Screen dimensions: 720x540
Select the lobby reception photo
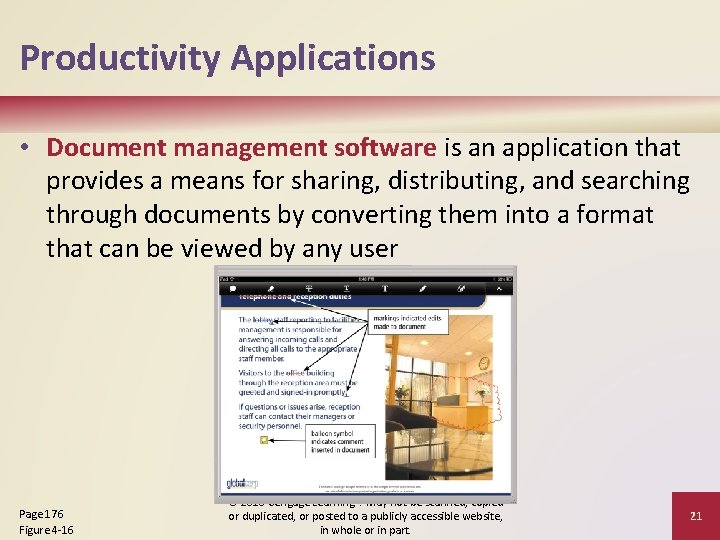coord(439,397)
